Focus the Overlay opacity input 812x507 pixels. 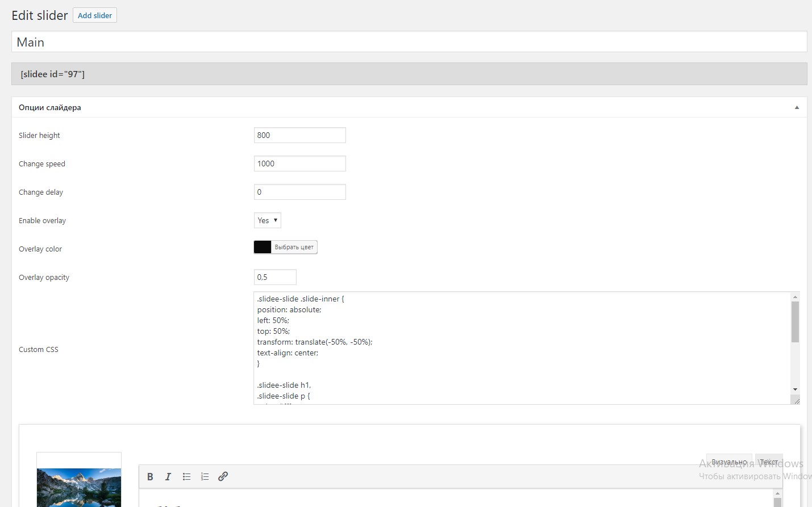(x=275, y=277)
